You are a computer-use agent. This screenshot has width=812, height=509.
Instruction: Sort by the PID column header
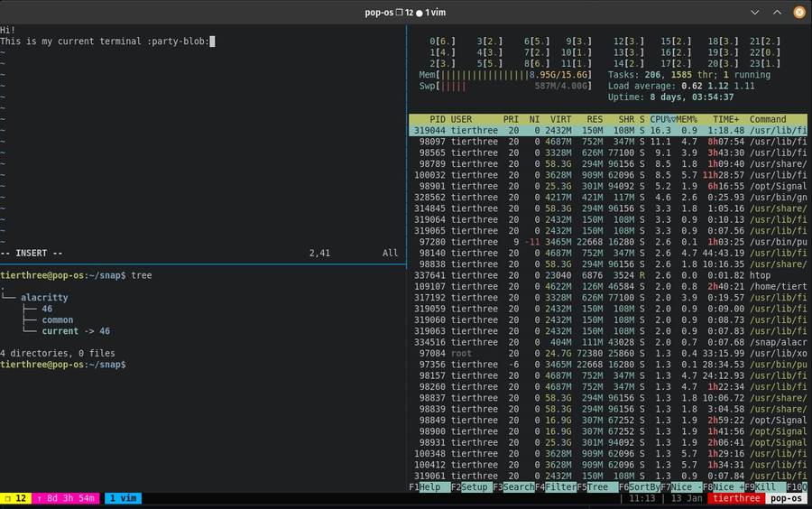point(438,119)
